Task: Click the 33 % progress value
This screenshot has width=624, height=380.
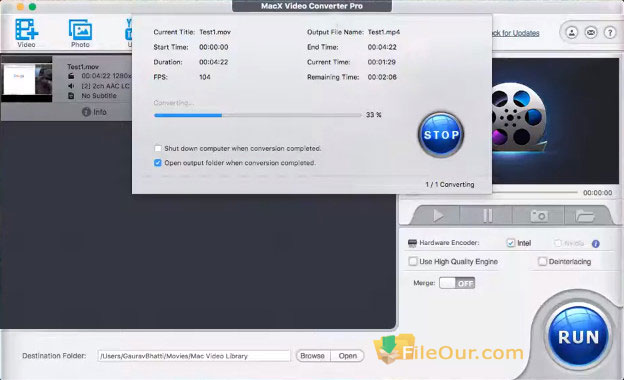Action: pos(374,115)
